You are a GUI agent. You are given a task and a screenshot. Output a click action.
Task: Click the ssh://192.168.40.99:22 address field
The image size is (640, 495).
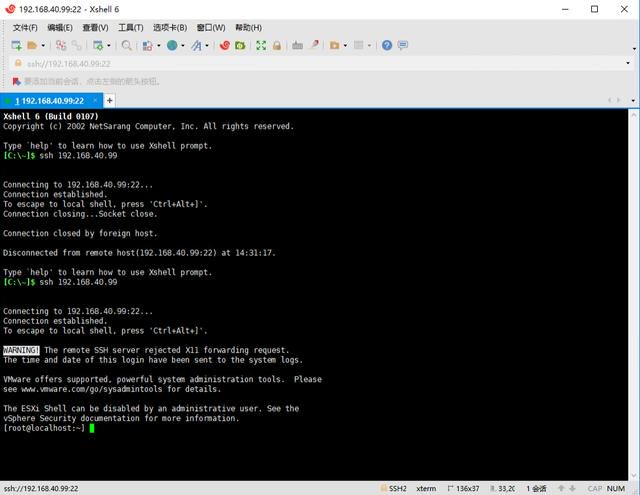point(322,64)
